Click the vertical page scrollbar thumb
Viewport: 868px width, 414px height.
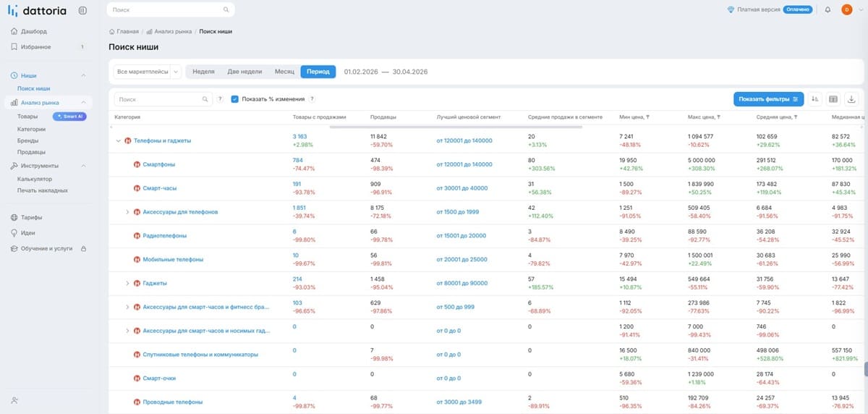(x=864, y=368)
